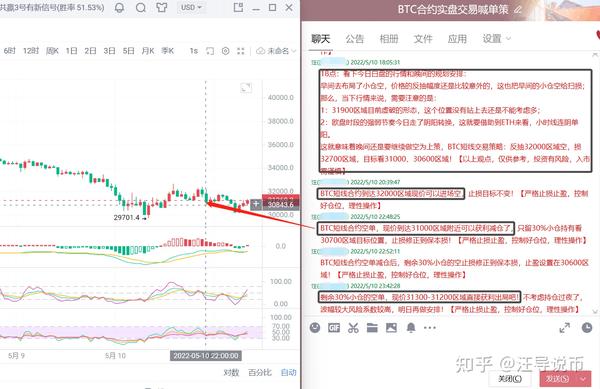Click the pop-out window icon beside USD
600x389 pixels.
[x=238, y=7]
